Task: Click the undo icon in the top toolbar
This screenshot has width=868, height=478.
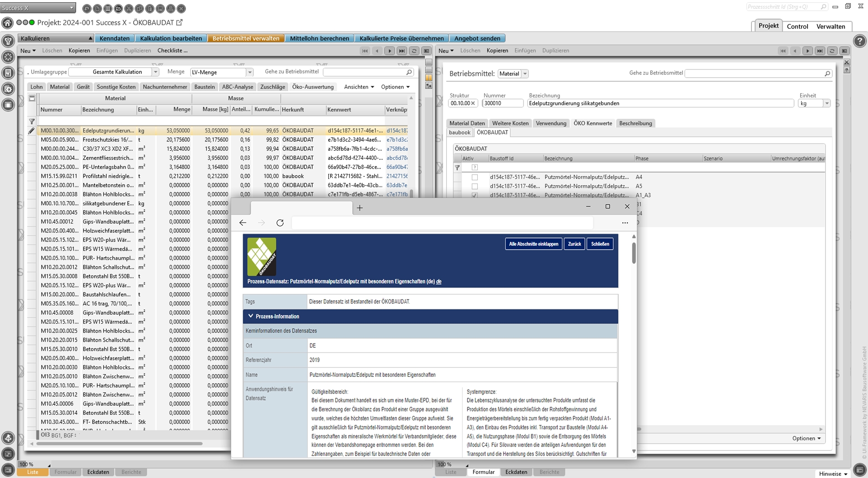Action: [x=87, y=9]
